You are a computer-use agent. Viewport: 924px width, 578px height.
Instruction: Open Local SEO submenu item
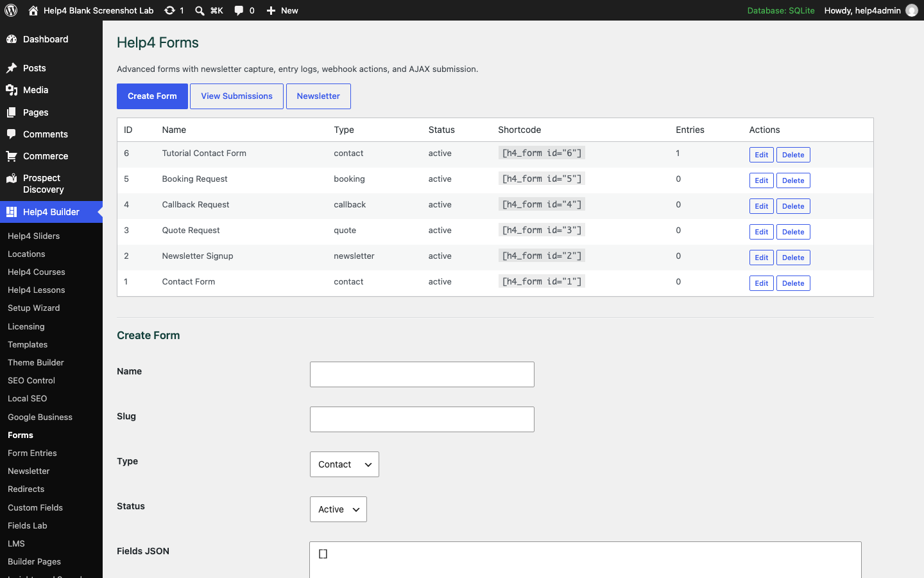[x=28, y=398]
